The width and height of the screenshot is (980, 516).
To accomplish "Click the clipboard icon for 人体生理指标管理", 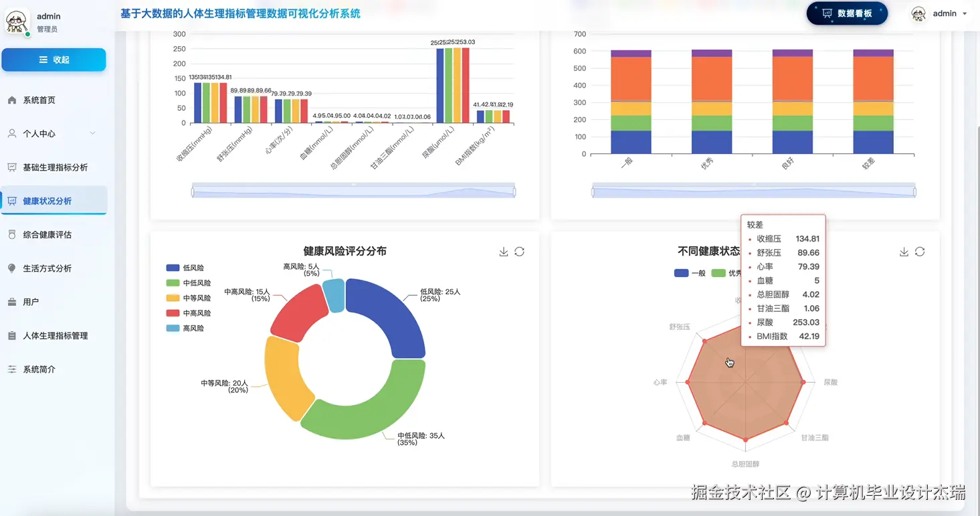I will pos(12,336).
